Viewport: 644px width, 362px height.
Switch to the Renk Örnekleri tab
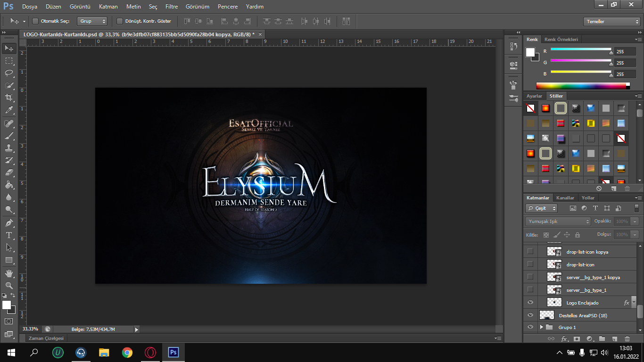(561, 39)
